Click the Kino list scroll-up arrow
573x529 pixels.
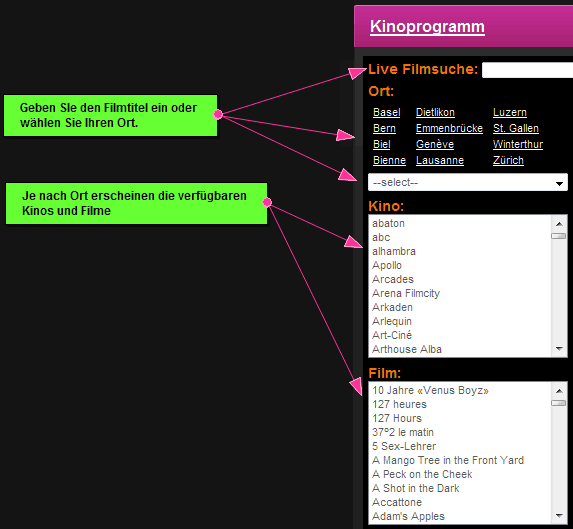(x=559, y=224)
